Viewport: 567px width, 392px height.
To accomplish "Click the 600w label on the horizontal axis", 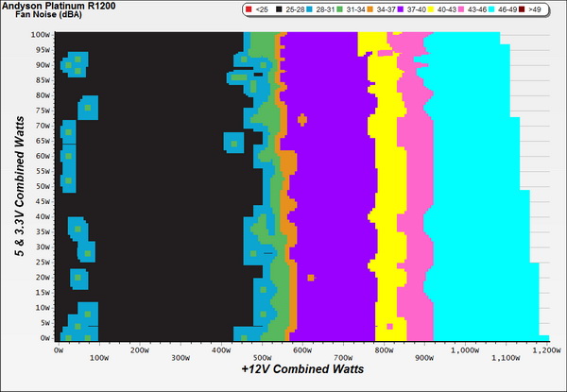I will (302, 350).
